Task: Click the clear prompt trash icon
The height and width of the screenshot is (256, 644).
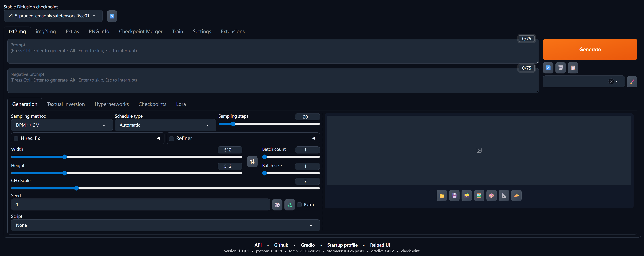Action: pyautogui.click(x=560, y=68)
